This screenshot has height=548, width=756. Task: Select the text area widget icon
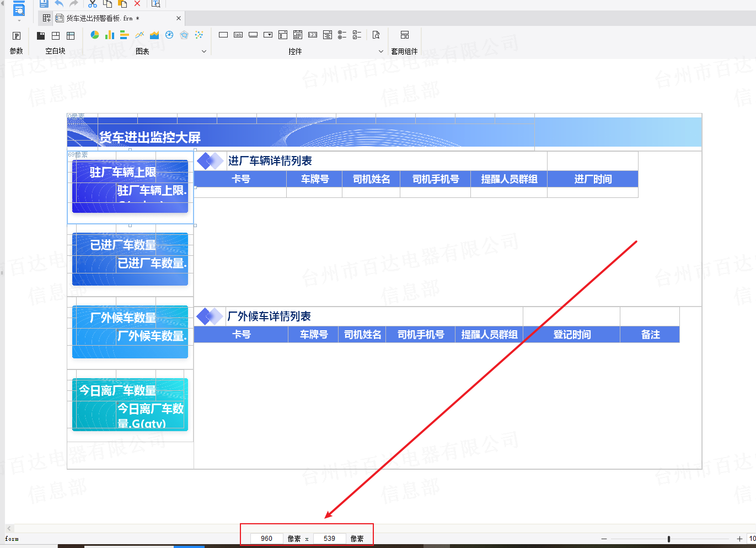point(328,35)
